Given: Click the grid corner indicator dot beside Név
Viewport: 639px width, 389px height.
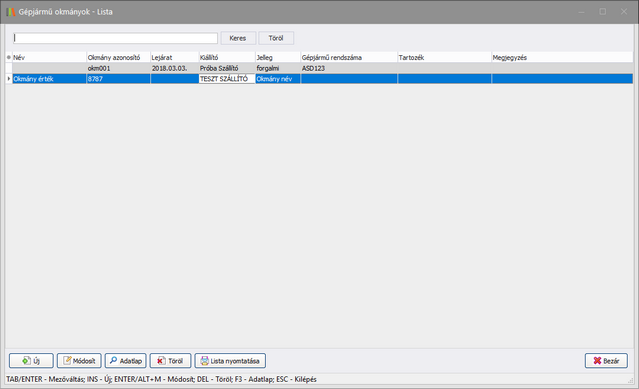Looking at the screenshot, I should (9, 57).
